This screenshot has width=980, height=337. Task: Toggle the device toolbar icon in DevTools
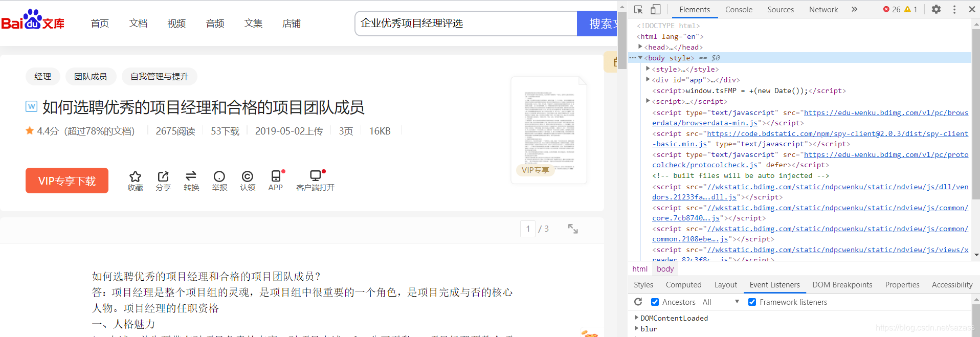click(x=656, y=9)
